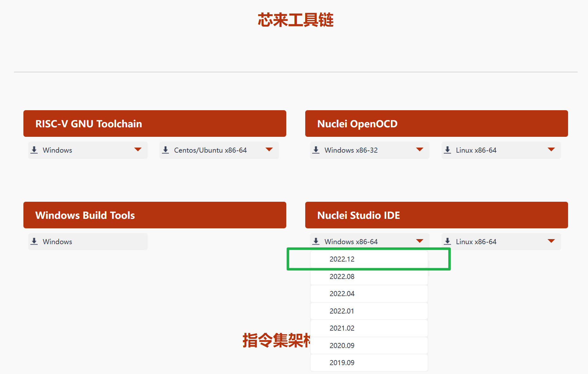
Task: Click download icon beside Nuclei Studio Linux x86-64
Action: tap(448, 242)
